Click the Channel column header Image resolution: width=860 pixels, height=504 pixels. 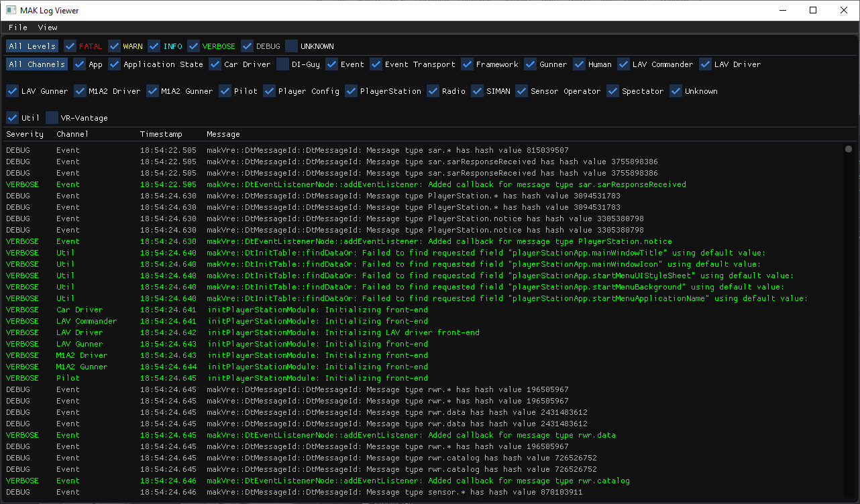[72, 134]
